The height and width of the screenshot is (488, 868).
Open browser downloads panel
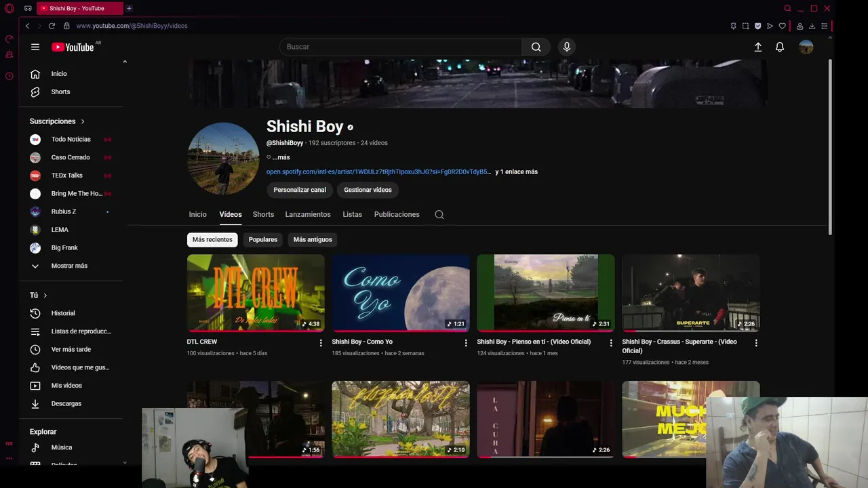tap(812, 26)
